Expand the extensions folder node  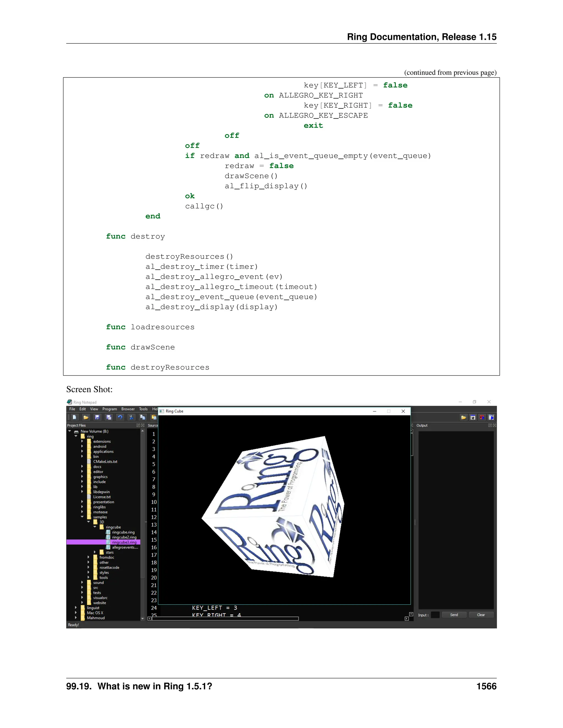coord(82,441)
